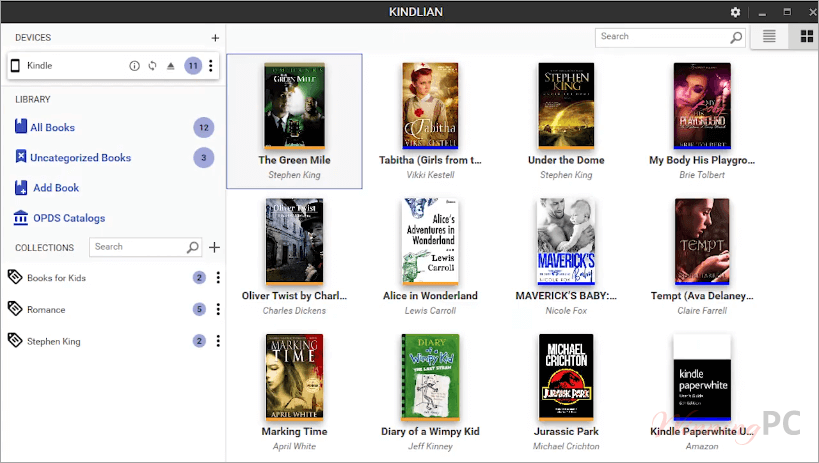Select Maverick's Baby book cover
The height and width of the screenshot is (463, 819).
point(566,241)
